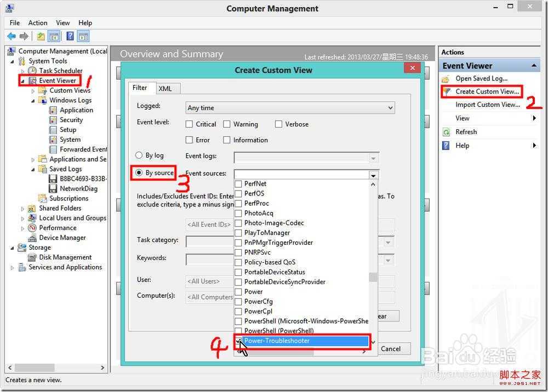
Task: Click the Disk Management icon
Action: [32, 257]
